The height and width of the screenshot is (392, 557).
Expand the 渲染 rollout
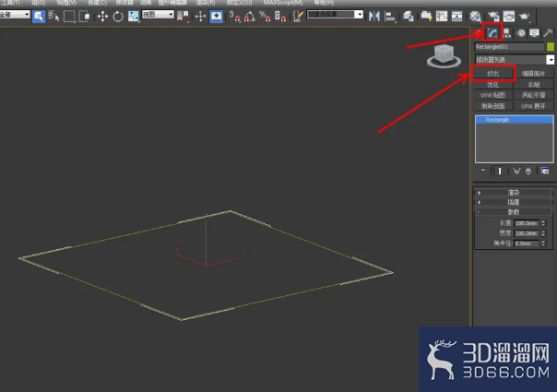(x=514, y=193)
